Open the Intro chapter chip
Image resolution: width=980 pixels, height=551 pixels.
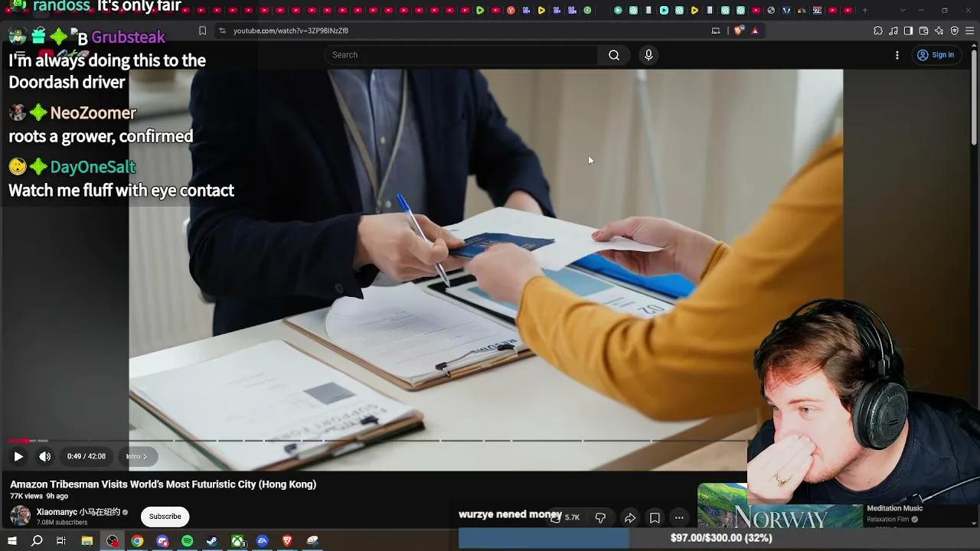(x=136, y=457)
